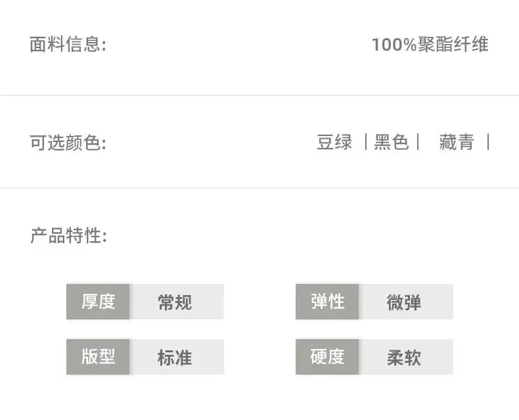
Task: Tap the dark 弹性 tag
Action: coord(327,302)
